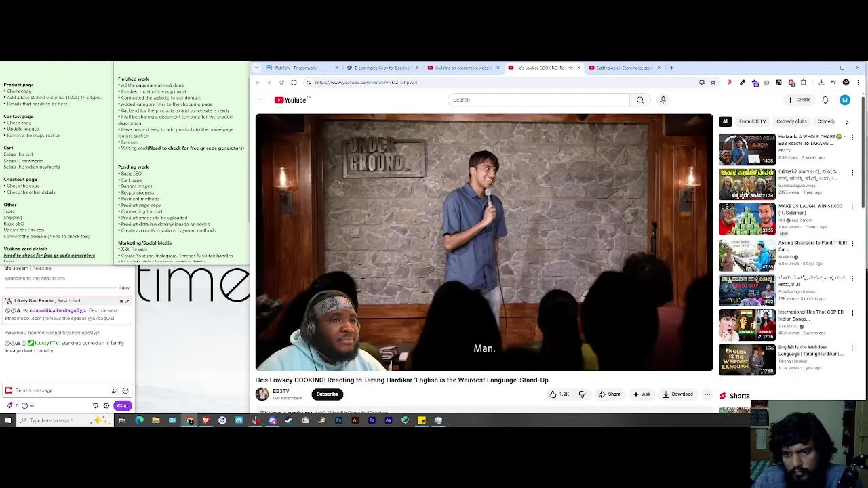Select the 'Comedy clubs' filter chip

pyautogui.click(x=791, y=121)
